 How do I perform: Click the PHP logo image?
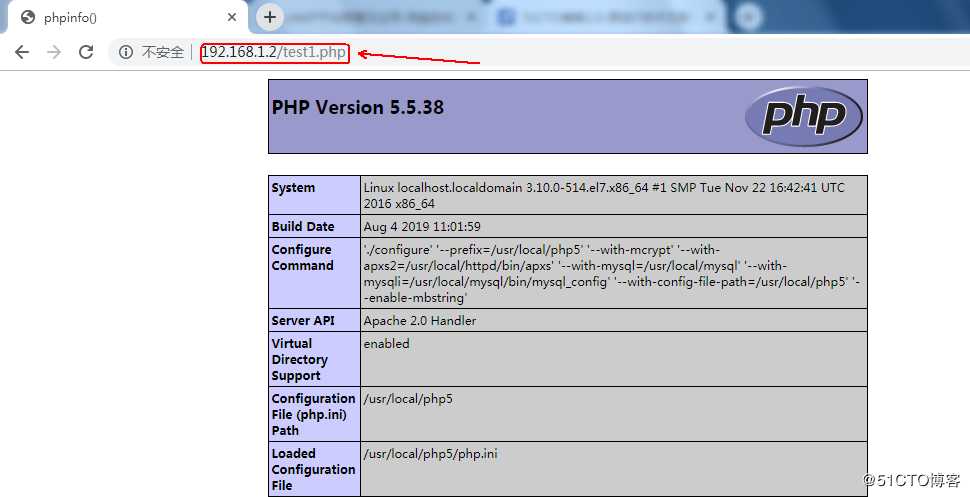[x=804, y=116]
